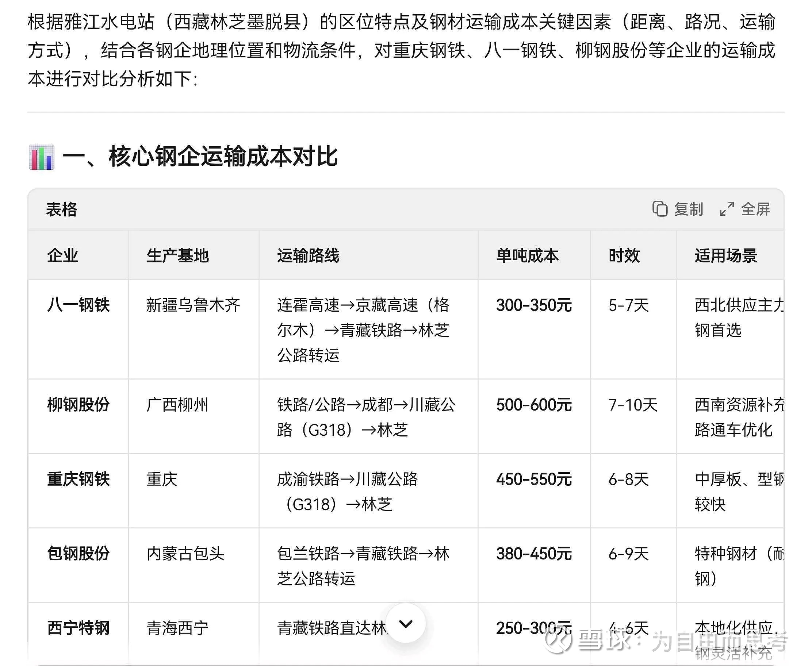Tap the round scroll-down chevron button

406,623
